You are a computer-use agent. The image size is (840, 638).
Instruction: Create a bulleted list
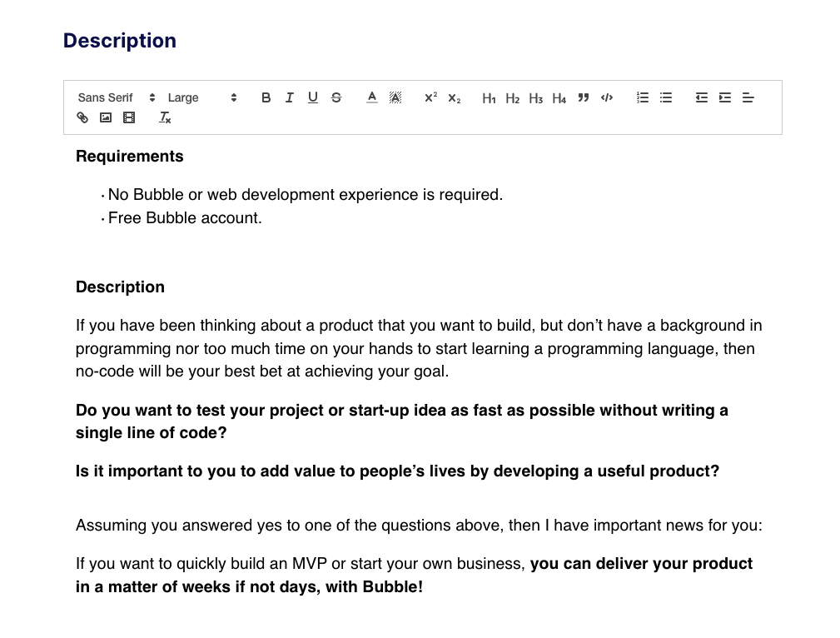[x=666, y=97]
